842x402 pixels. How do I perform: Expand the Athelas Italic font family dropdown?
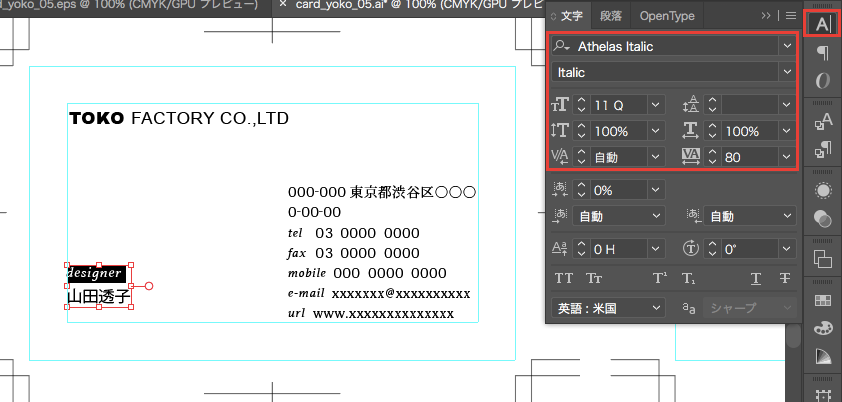point(786,46)
